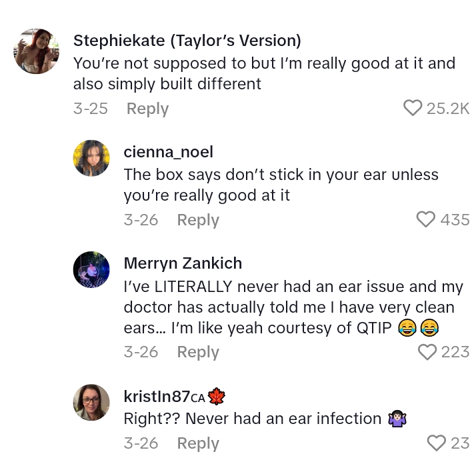This screenshot has width=476, height=468.
Task: Reply to cienna_noel's comment
Action: pyautogui.click(x=198, y=220)
